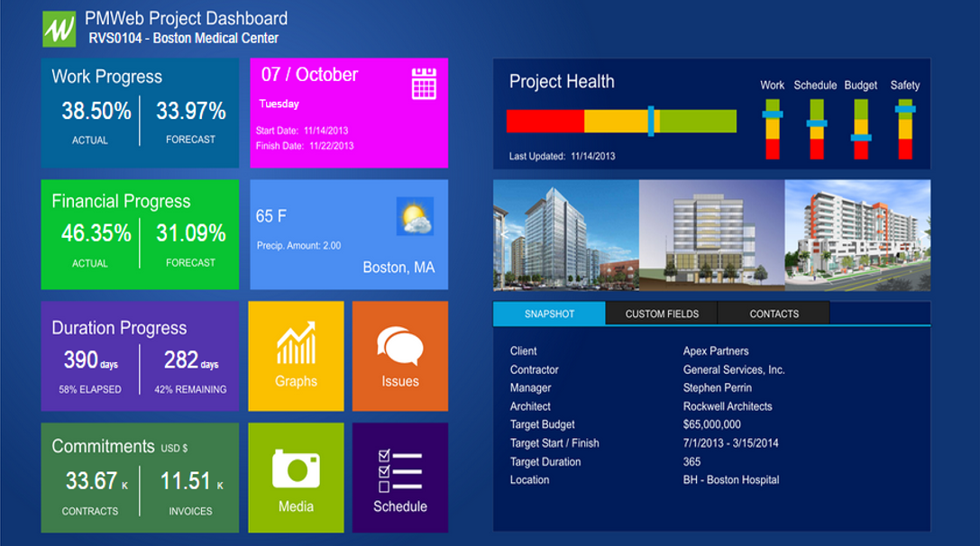The height and width of the screenshot is (546, 980).
Task: Click the 11.51 K invoices value
Action: point(192,481)
